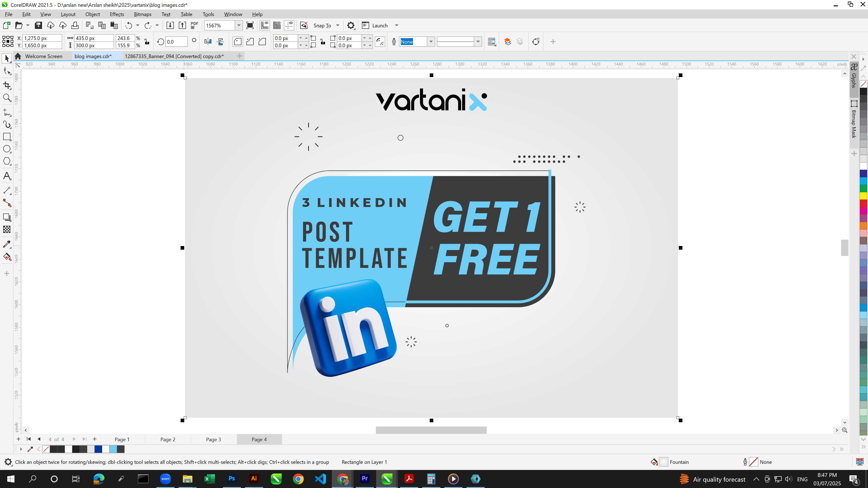Image resolution: width=868 pixels, height=488 pixels.
Task: Select the Freehand tool
Action: click(x=7, y=112)
